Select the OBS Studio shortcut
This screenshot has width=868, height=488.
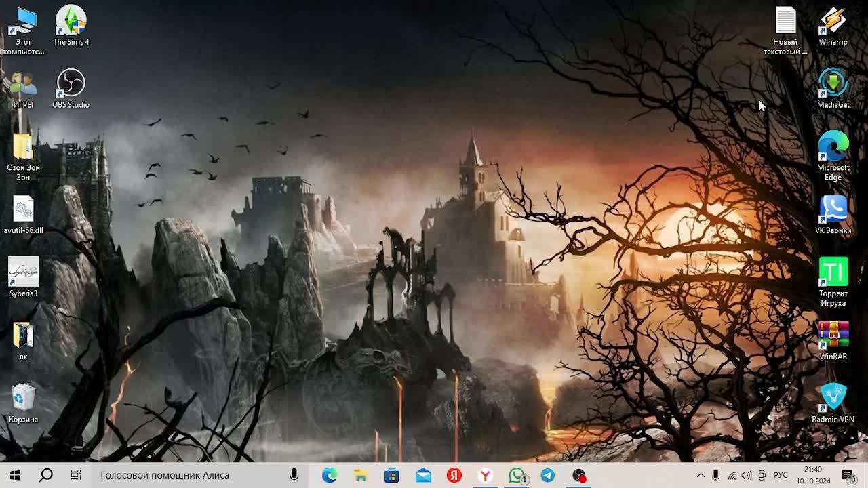[x=71, y=89]
